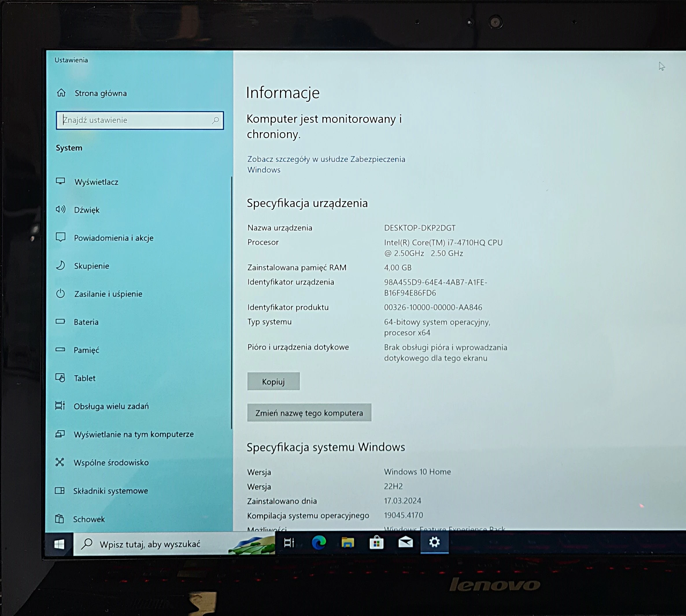Click Zmień nazwę tego komputera button
686x616 pixels.
(x=309, y=413)
